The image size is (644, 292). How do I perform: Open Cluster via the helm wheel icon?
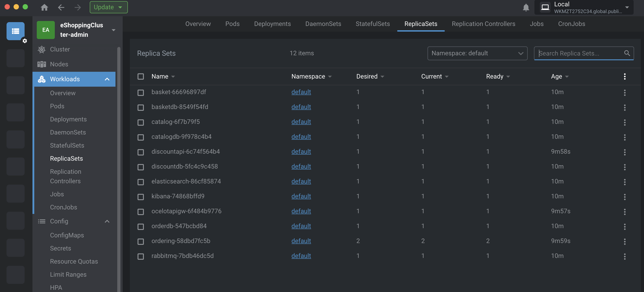click(41, 49)
